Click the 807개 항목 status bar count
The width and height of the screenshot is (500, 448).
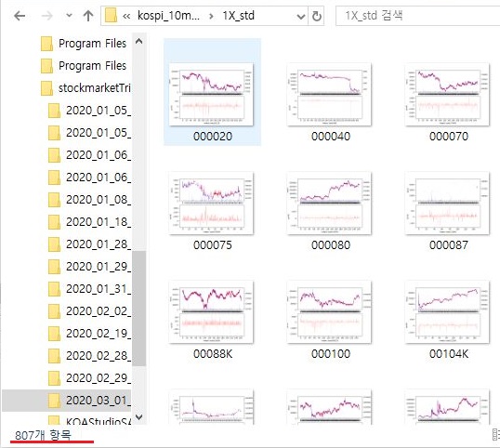[43, 435]
